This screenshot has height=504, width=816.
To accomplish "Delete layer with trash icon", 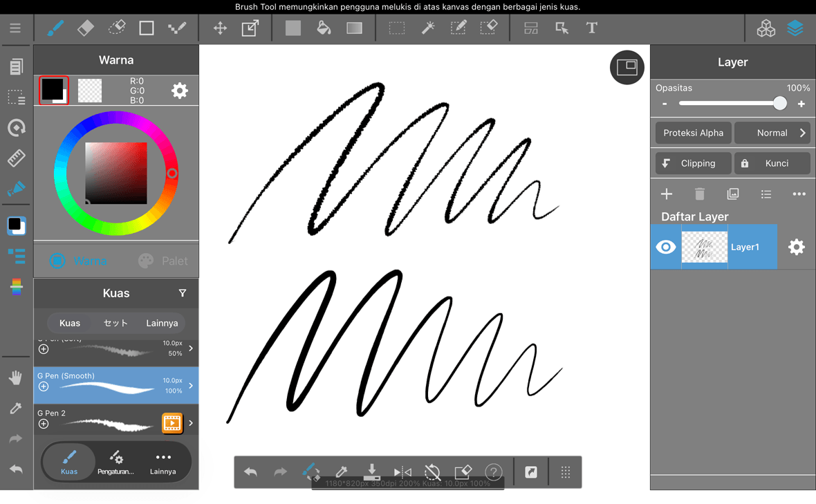I will (699, 194).
